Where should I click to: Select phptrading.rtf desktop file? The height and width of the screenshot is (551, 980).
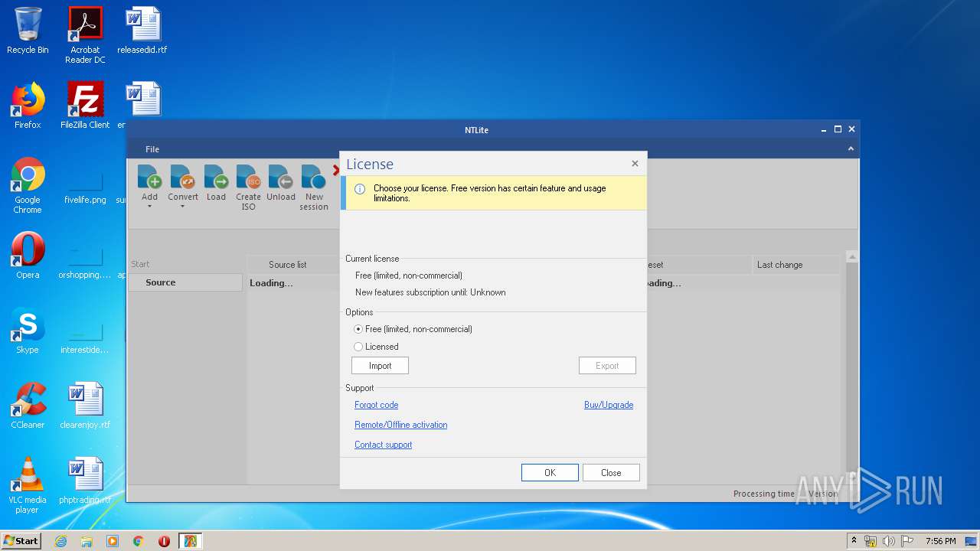85,481
